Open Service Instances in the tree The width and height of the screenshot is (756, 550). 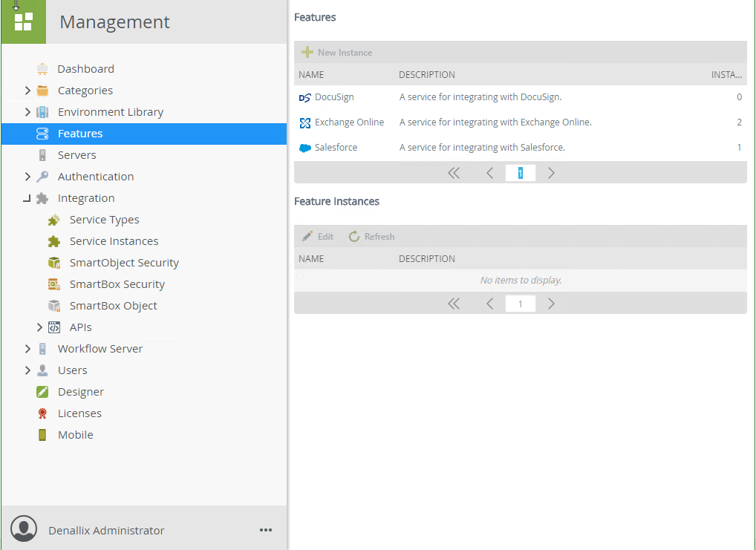(114, 241)
